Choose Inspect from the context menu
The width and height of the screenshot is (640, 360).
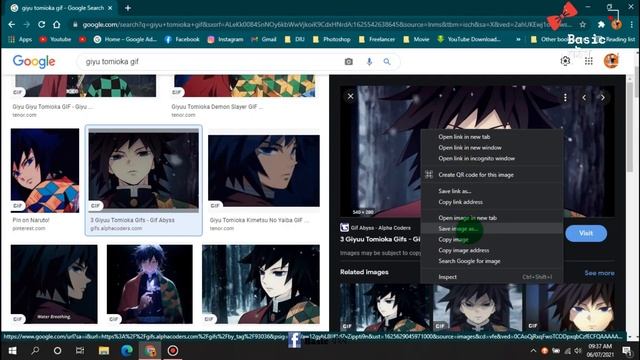coord(491,277)
